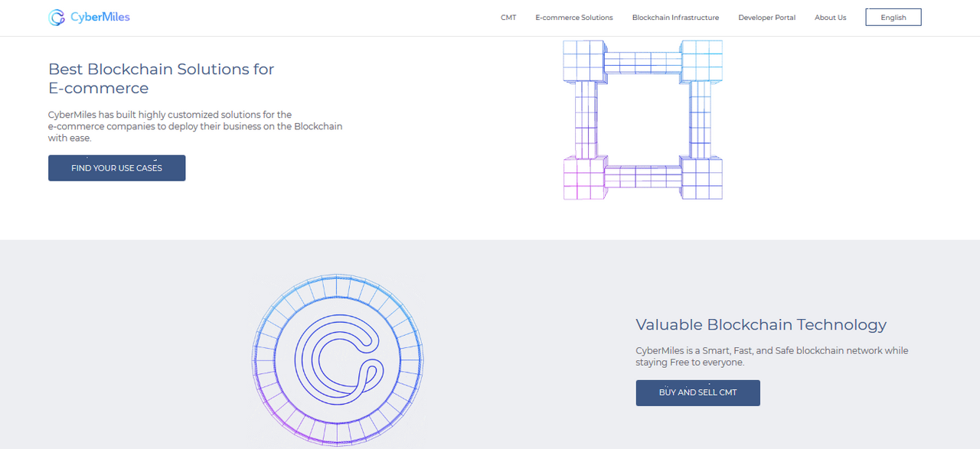Click the circular CMT coin illustration

(x=338, y=361)
